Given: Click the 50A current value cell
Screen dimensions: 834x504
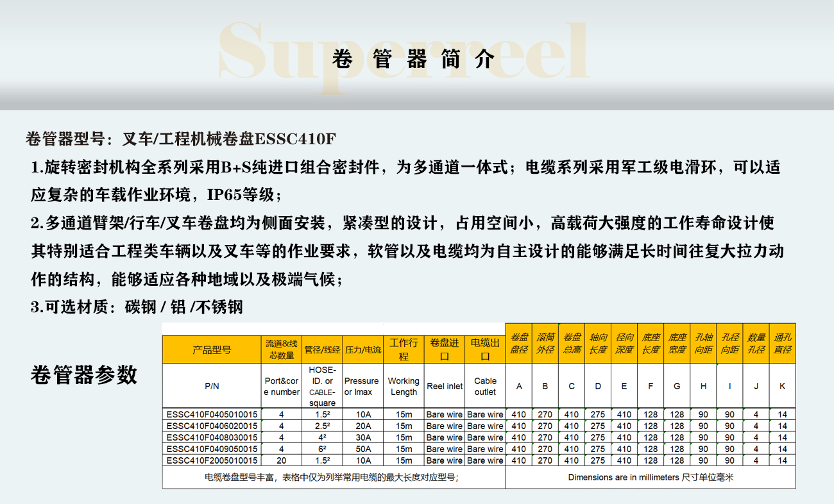Looking at the screenshot, I should [363, 449].
